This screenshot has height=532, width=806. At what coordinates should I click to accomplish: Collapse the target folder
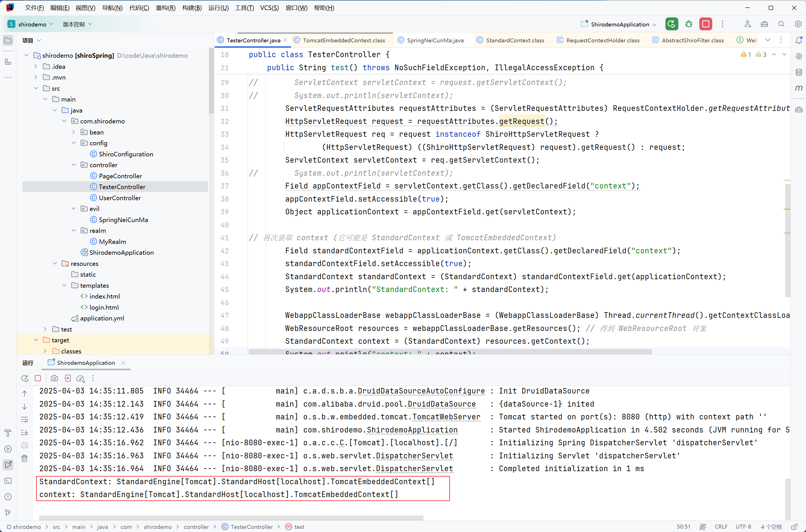click(36, 340)
